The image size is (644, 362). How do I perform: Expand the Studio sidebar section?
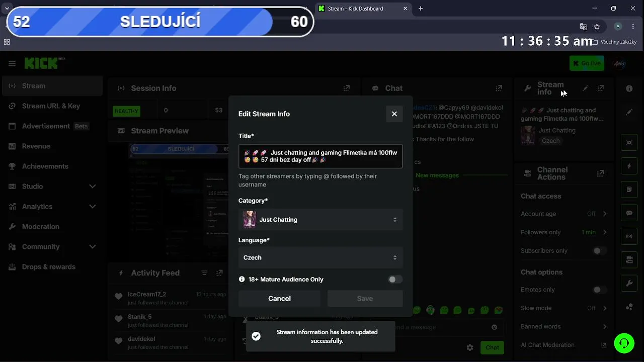pos(93,187)
